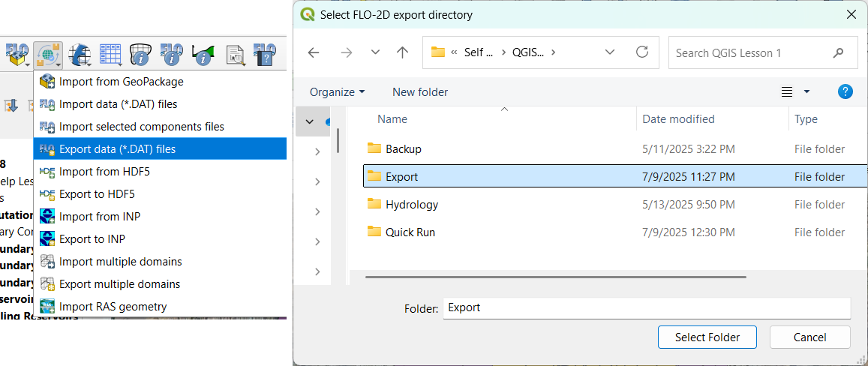Click Import RAS geometry option

pos(113,306)
